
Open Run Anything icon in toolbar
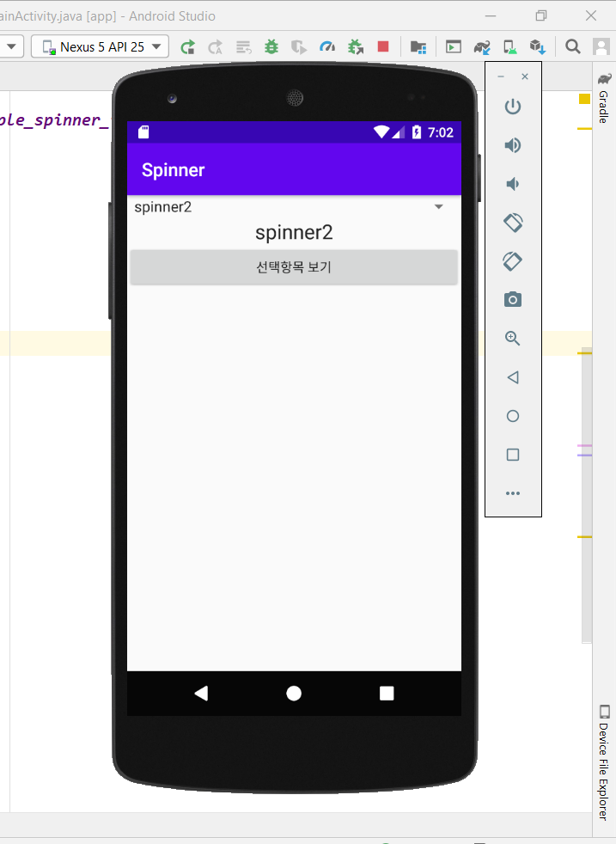point(454,47)
